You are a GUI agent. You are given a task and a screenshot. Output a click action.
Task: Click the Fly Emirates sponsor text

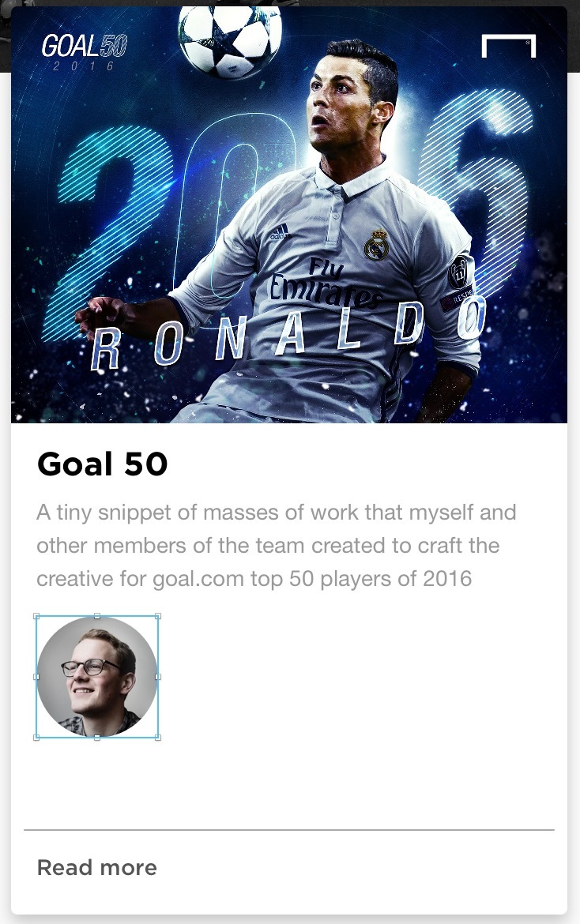point(326,284)
